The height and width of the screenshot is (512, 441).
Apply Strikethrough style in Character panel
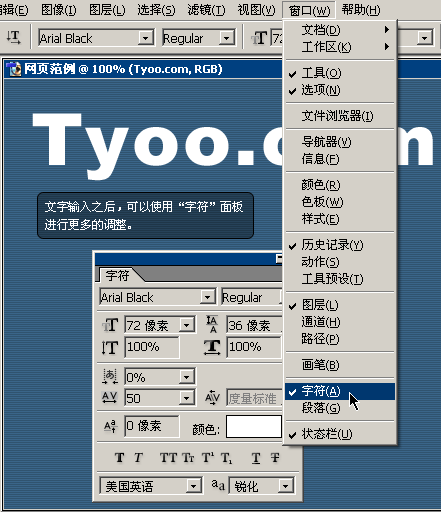coord(275,458)
